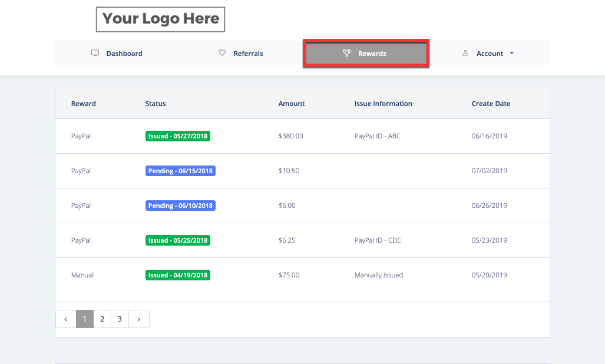Click the $380.00 amount

pos(291,136)
